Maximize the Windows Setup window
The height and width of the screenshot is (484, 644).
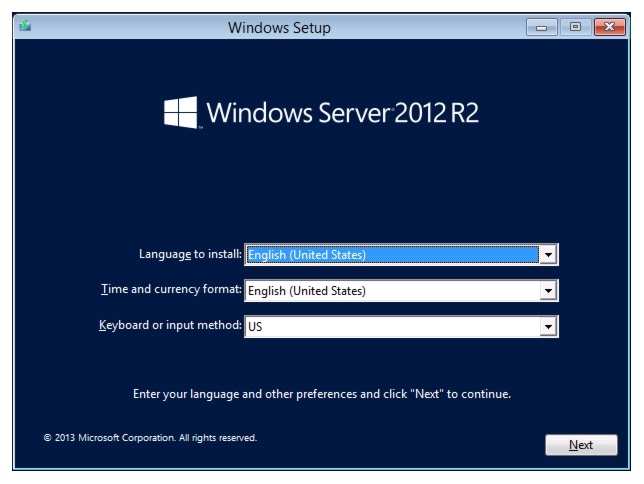(x=575, y=27)
